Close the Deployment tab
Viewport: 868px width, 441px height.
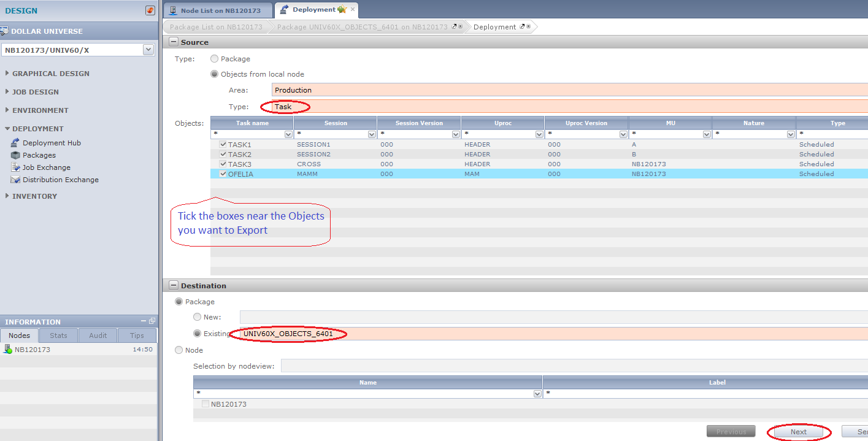(x=353, y=10)
